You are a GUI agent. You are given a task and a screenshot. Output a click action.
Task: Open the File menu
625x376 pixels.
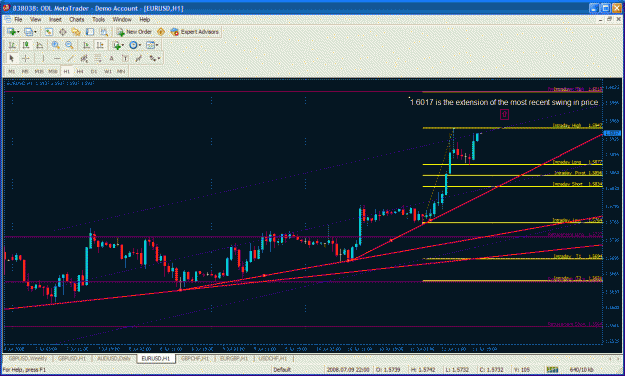18,19
